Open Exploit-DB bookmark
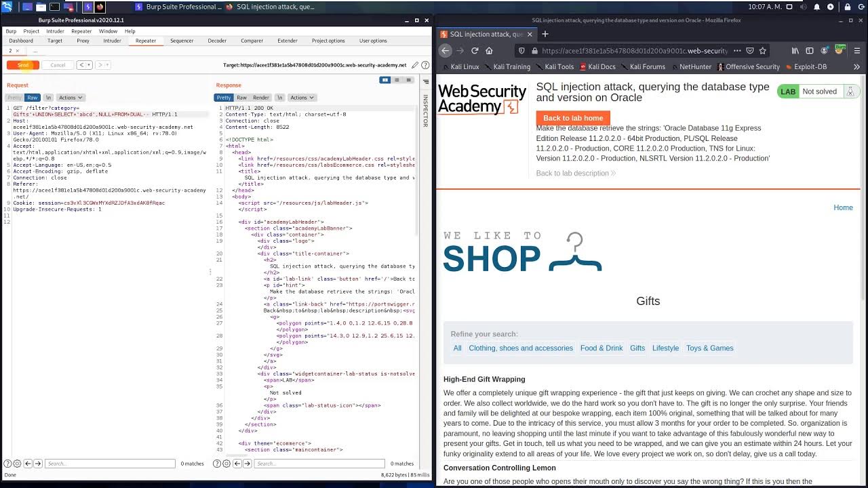This screenshot has width=868, height=488. (806, 67)
